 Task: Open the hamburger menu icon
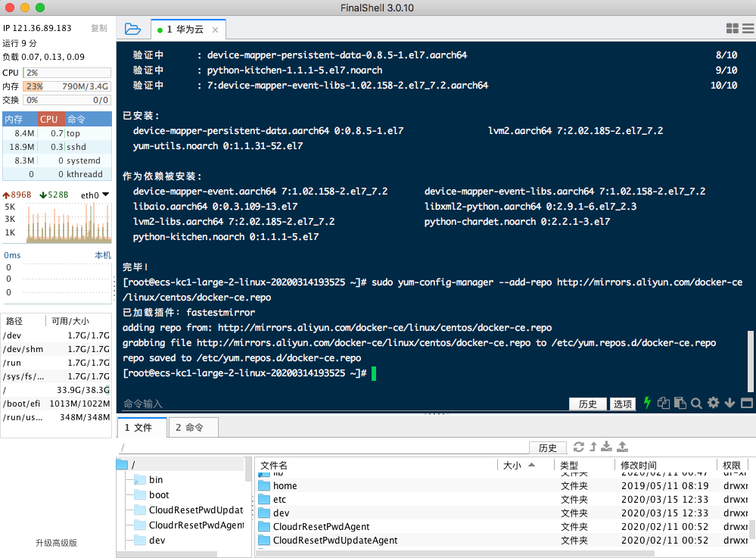(748, 29)
